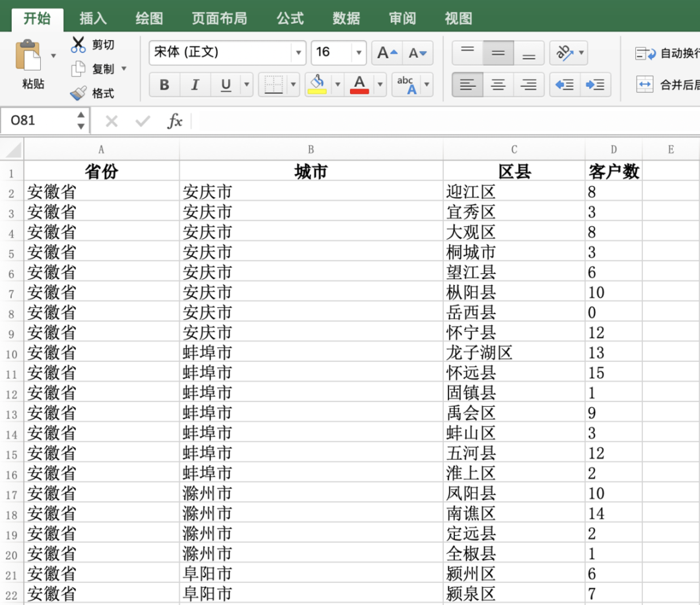Switch to the 公式 tab
The image size is (700, 605).
[x=290, y=19]
